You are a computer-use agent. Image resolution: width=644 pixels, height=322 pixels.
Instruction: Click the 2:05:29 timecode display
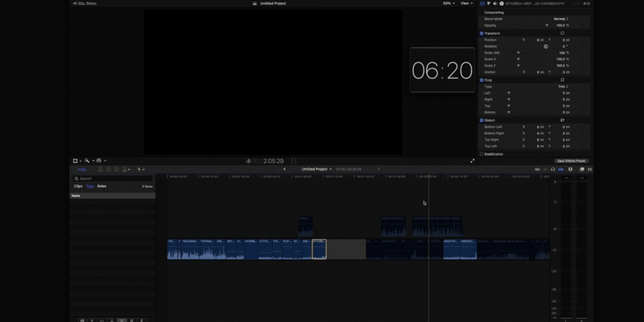click(273, 161)
